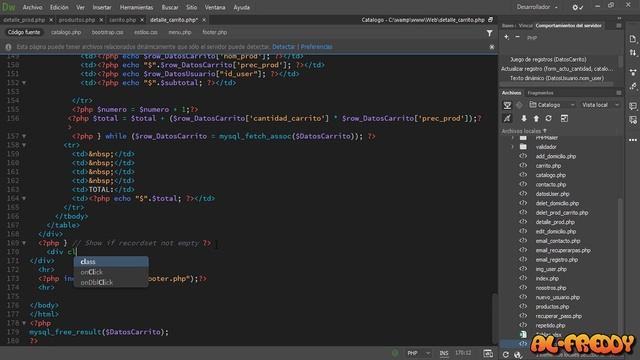640x360 pixels.
Task: Click the filter related files funnel icon
Action: tap(489, 33)
